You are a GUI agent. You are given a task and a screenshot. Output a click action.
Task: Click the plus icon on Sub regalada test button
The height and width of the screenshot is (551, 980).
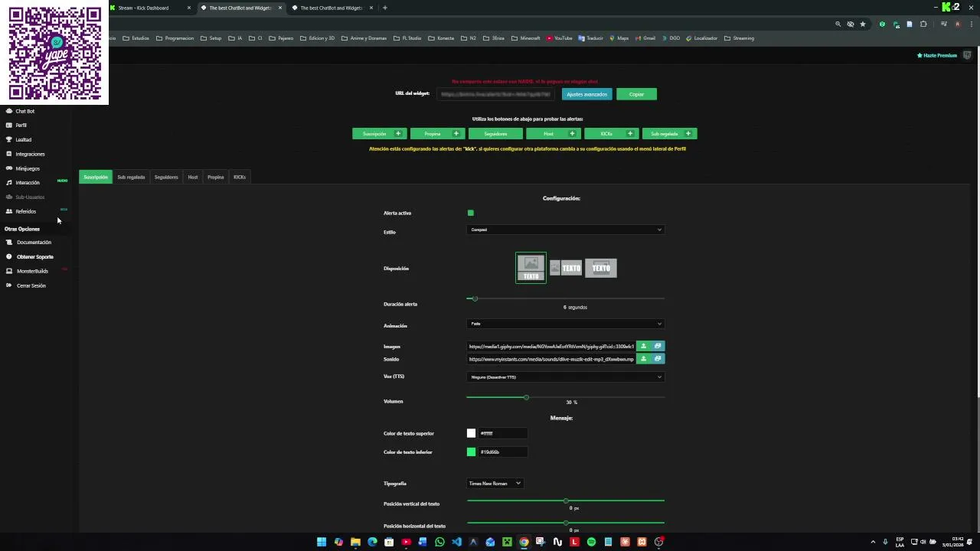[688, 134]
